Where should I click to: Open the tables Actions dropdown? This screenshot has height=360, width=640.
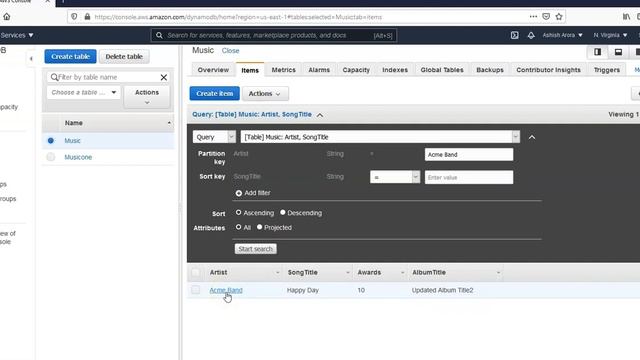pos(147,97)
